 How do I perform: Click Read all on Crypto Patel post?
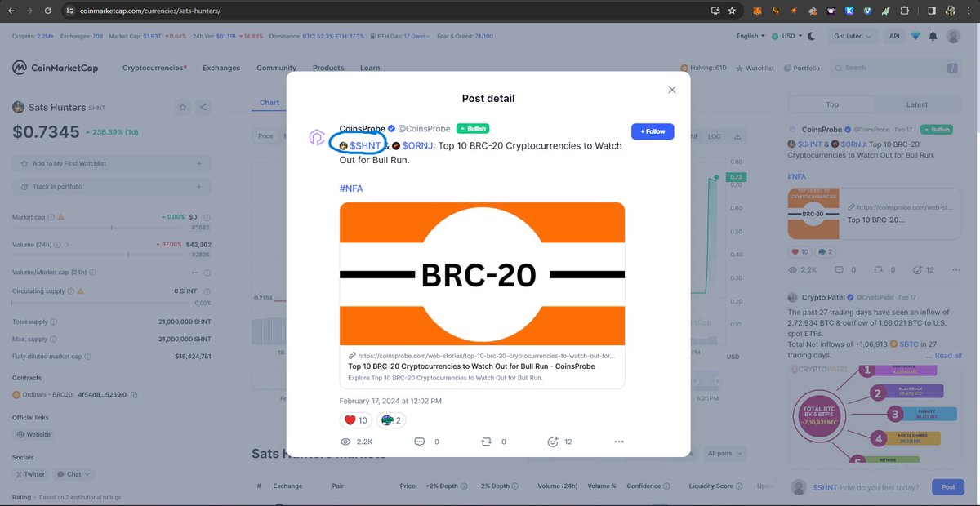948,356
